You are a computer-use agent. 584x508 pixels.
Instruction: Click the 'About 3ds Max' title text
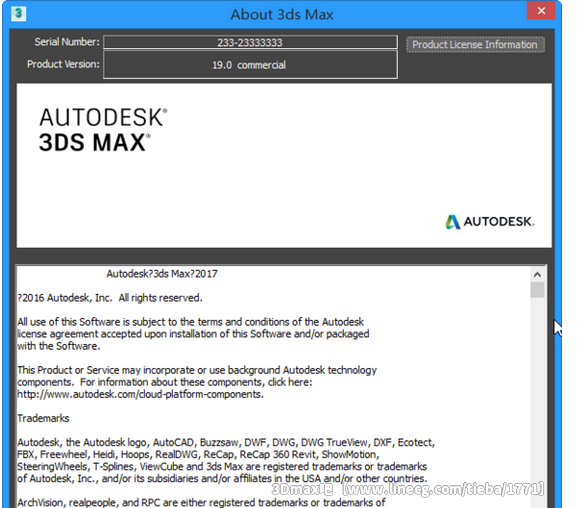point(282,15)
